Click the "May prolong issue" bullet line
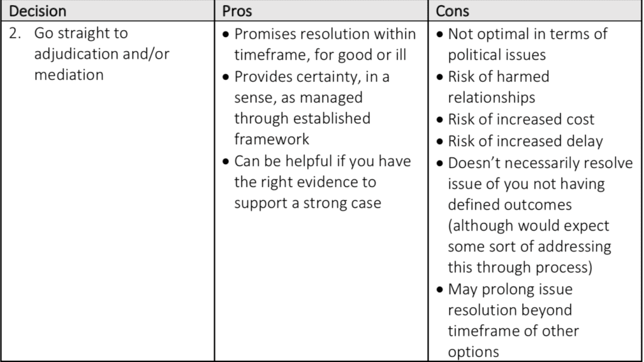This screenshot has height=362, width=644. (510, 290)
